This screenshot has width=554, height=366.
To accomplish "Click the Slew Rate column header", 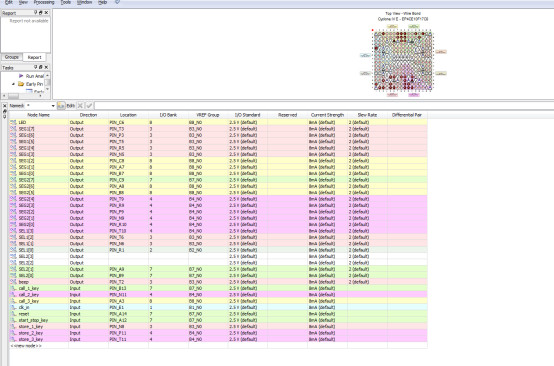I will point(367,115).
